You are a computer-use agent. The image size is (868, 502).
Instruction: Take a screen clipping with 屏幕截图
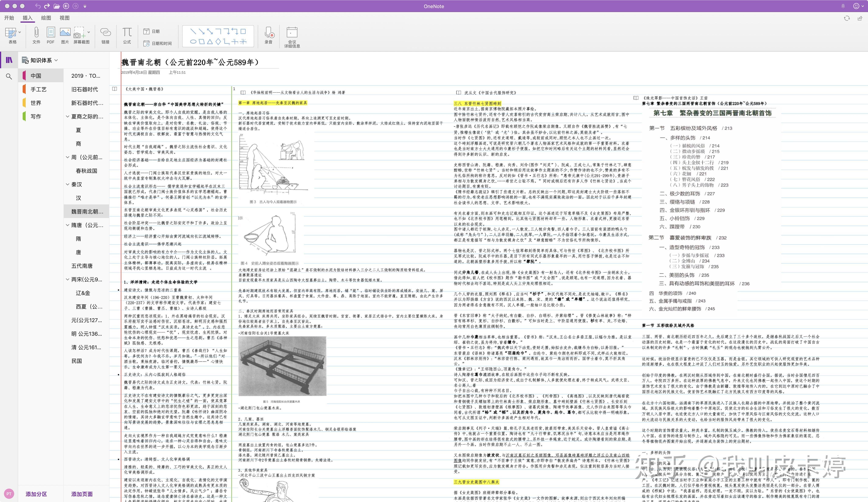click(79, 33)
